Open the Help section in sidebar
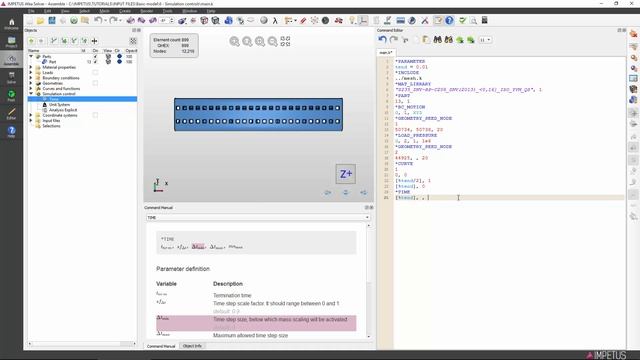 pos(11,132)
